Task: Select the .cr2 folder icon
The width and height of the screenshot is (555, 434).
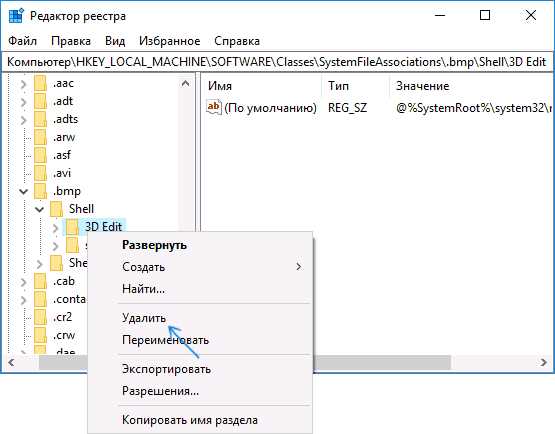Action: [x=40, y=318]
